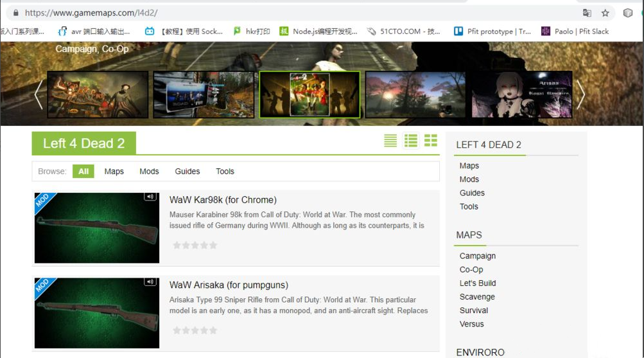Click the green Left 4 Dead 2 heading
Image resolution: width=644 pixels, height=358 pixels.
click(x=83, y=143)
